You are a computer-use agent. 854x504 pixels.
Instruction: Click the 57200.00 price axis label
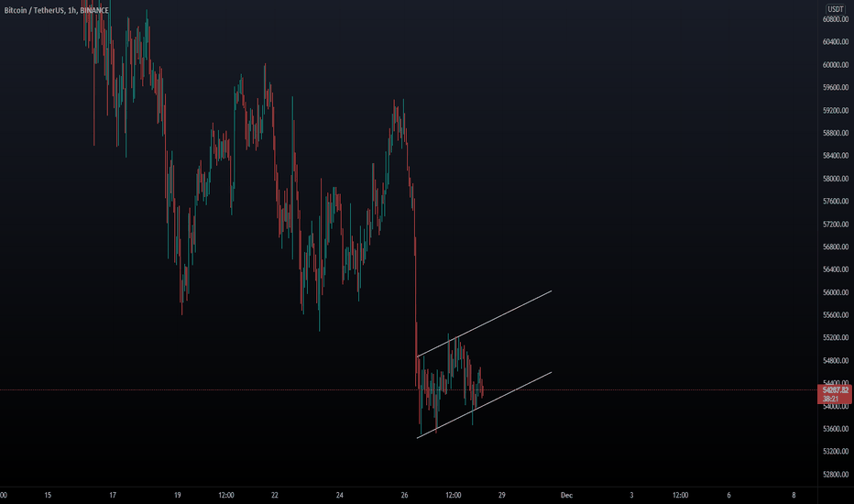tap(836, 224)
